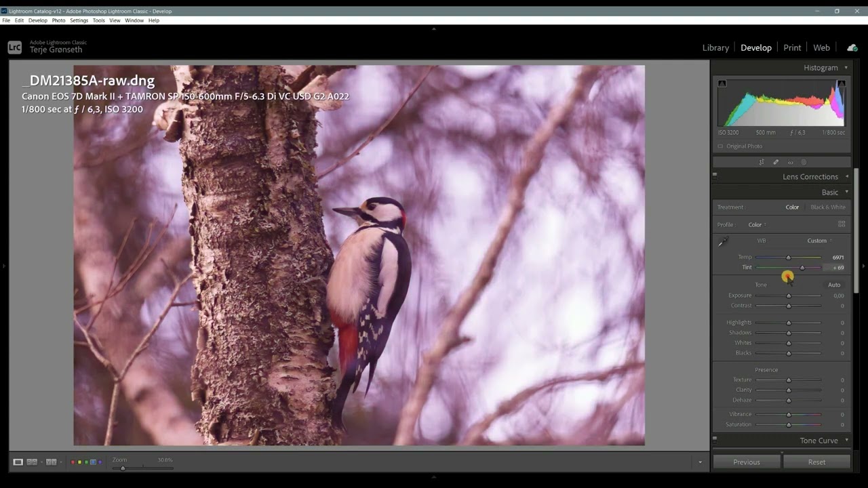
Task: Click the Tint slider handle
Action: tap(802, 268)
